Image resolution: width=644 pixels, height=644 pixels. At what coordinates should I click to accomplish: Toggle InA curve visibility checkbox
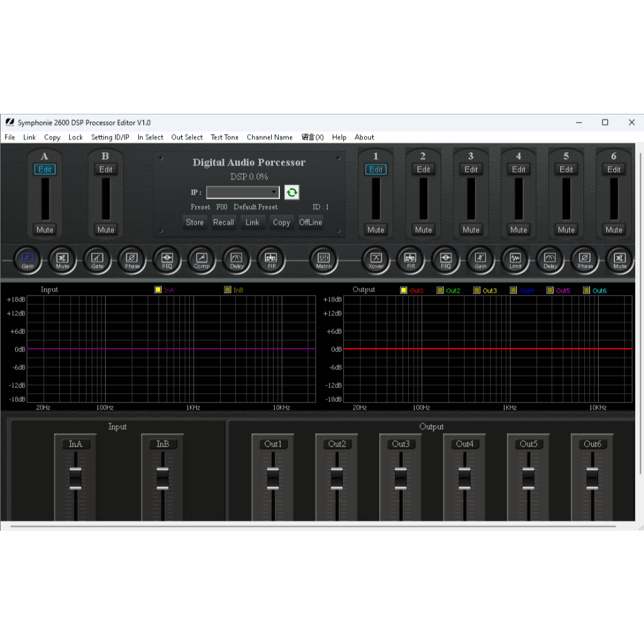(x=158, y=289)
